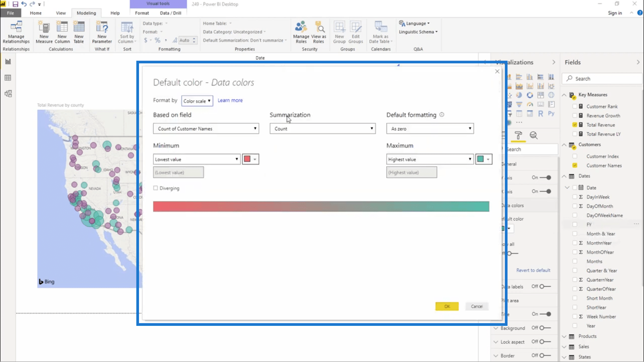This screenshot has width=644, height=362.
Task: Switch to Model view in left sidebar
Action: (8, 94)
